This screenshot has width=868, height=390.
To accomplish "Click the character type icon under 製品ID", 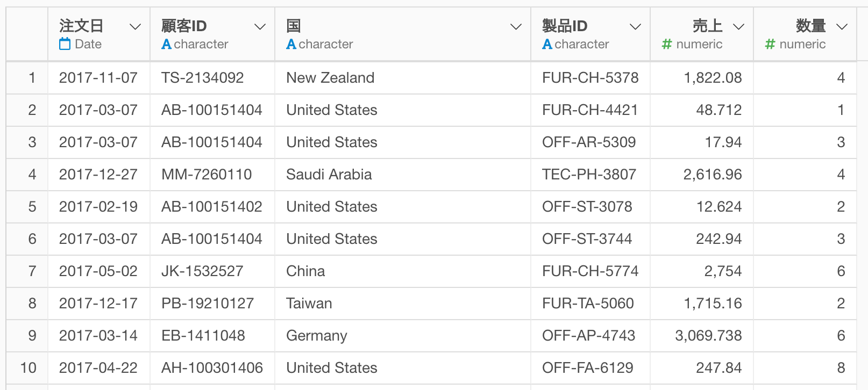I will (547, 44).
